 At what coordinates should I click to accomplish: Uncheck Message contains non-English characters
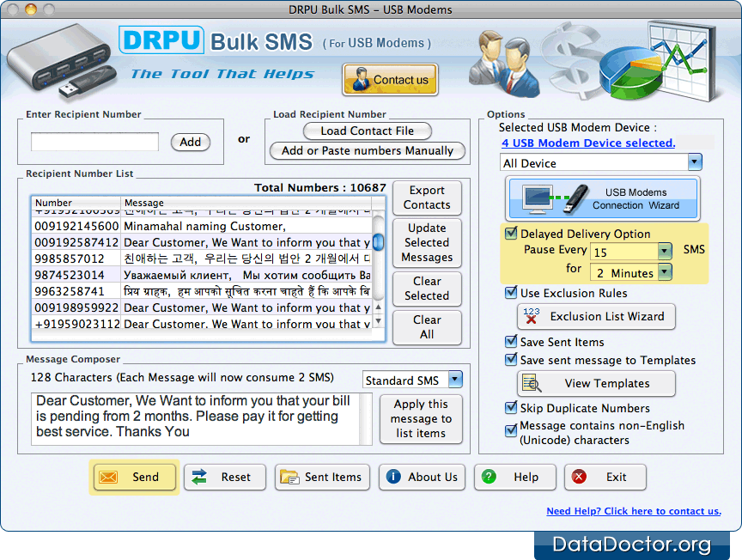pos(511,431)
